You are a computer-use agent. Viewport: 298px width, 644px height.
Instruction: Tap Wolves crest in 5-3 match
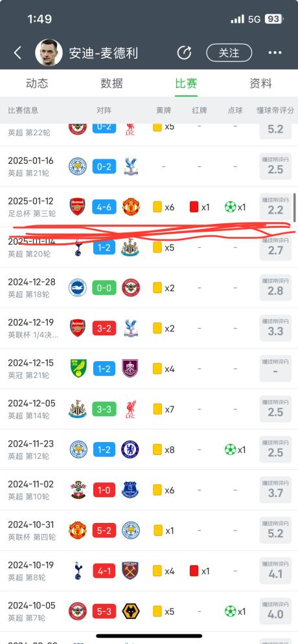click(x=131, y=612)
